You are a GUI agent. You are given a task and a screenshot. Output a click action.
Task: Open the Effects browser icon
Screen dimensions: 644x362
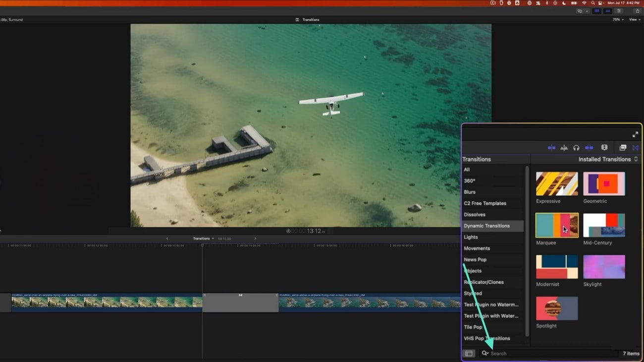[623, 148]
